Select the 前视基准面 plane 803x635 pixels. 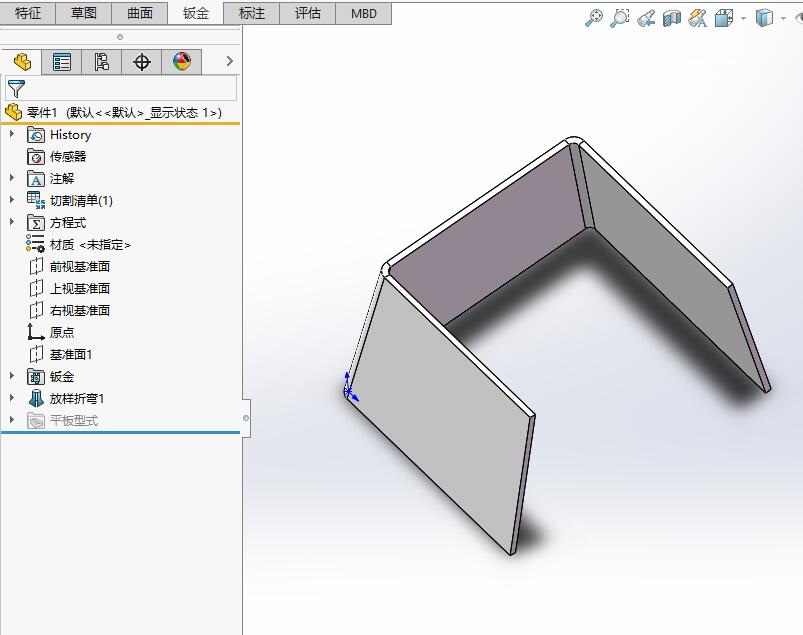tap(80, 266)
